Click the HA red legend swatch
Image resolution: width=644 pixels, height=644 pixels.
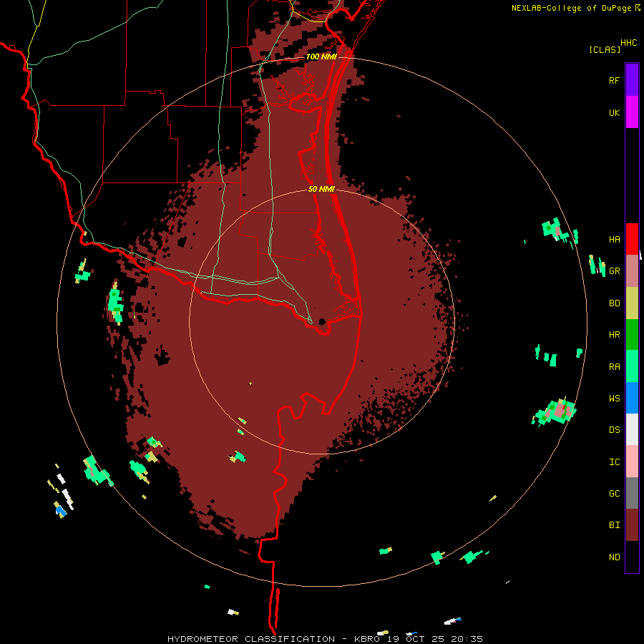632,239
